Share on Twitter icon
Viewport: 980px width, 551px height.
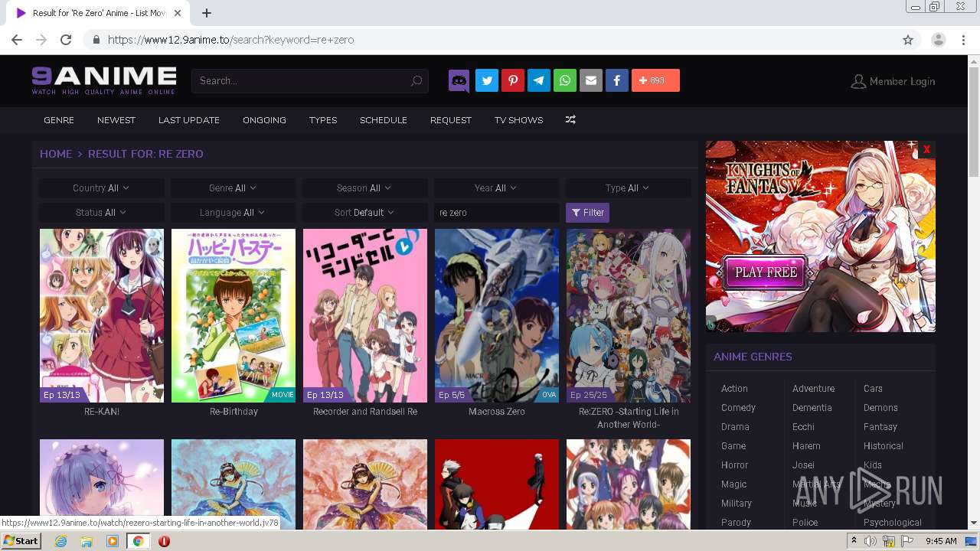coord(487,80)
